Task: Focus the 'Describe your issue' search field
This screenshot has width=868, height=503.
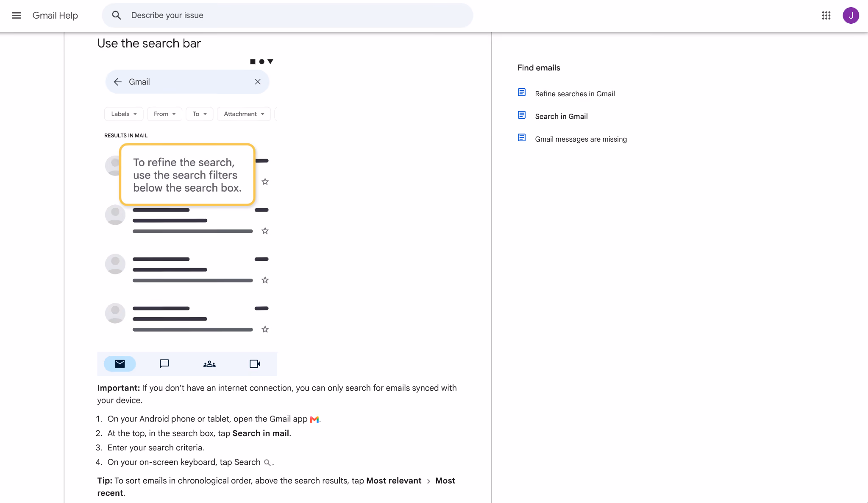Action: [x=287, y=16]
